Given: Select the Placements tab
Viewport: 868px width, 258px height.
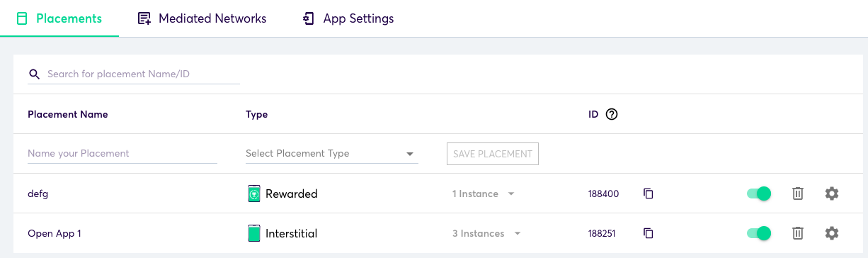Looking at the screenshot, I should coord(59,18).
